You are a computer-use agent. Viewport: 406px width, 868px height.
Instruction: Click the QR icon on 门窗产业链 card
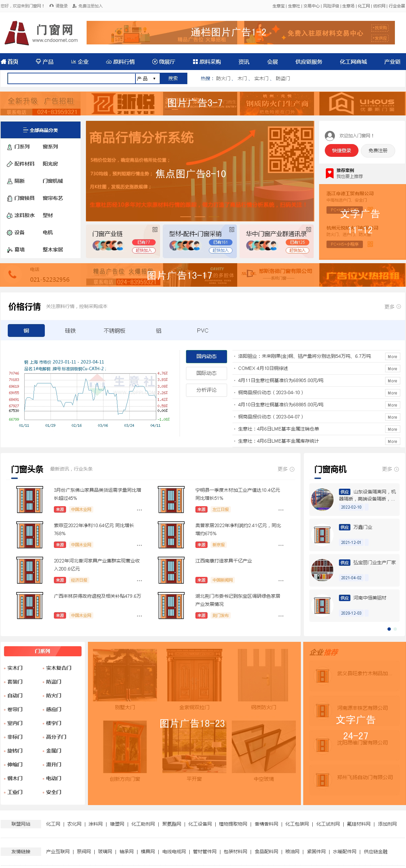(155, 230)
